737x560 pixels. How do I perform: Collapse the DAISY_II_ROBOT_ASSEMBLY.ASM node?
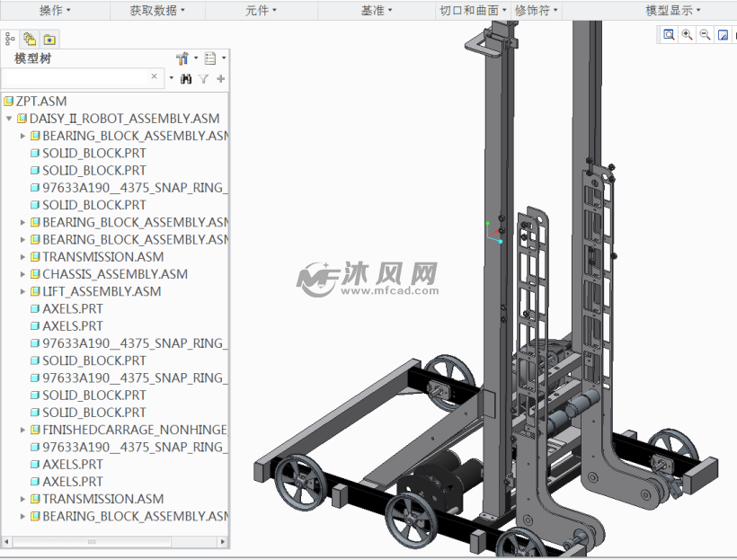coord(8,118)
